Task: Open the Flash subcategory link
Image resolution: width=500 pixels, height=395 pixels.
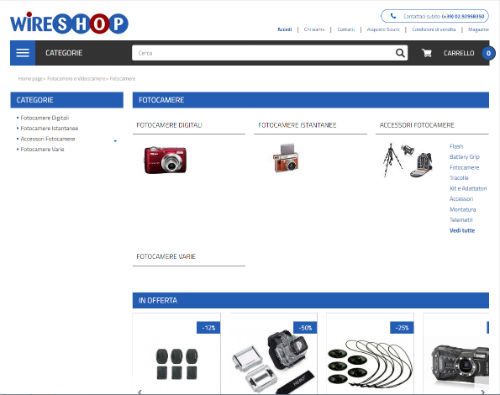Action: pos(456,146)
